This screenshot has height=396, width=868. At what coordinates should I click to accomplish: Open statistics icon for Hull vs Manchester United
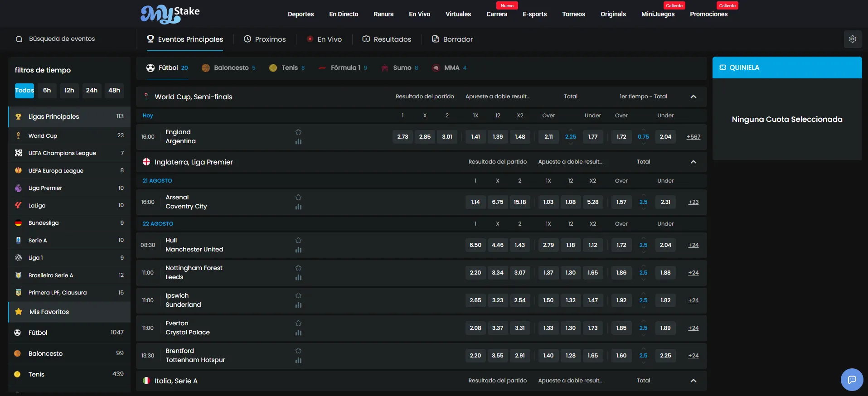tap(298, 250)
